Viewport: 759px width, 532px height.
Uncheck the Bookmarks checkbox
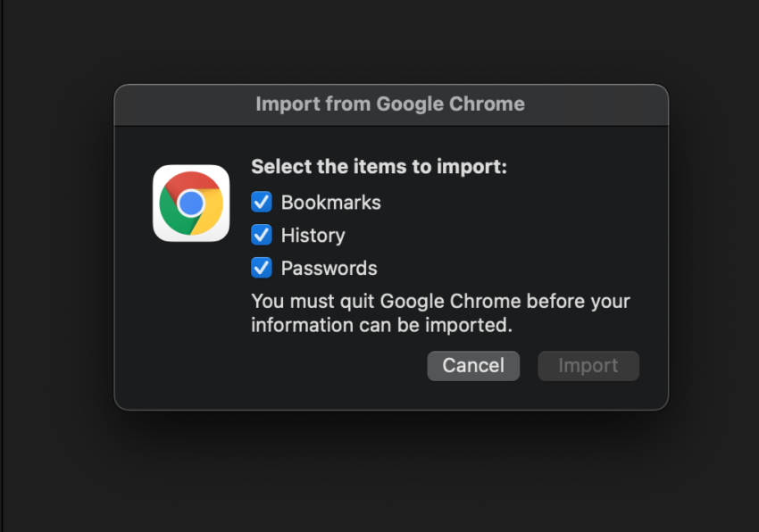pos(262,203)
